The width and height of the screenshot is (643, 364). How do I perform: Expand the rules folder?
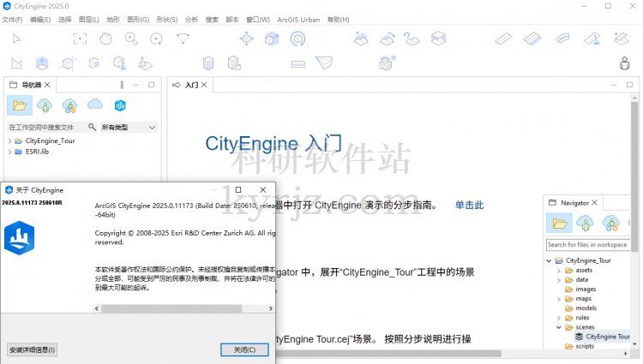click(558, 318)
